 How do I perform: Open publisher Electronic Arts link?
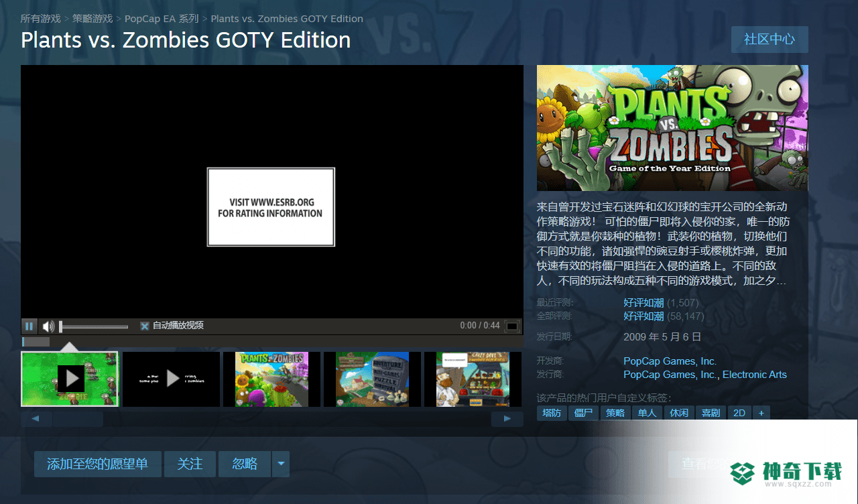point(755,375)
